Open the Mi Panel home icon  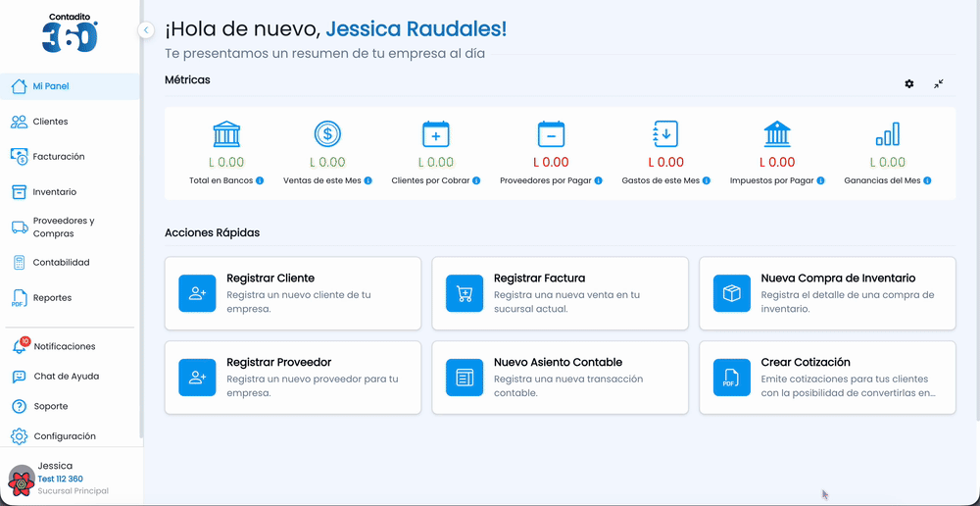(x=19, y=86)
